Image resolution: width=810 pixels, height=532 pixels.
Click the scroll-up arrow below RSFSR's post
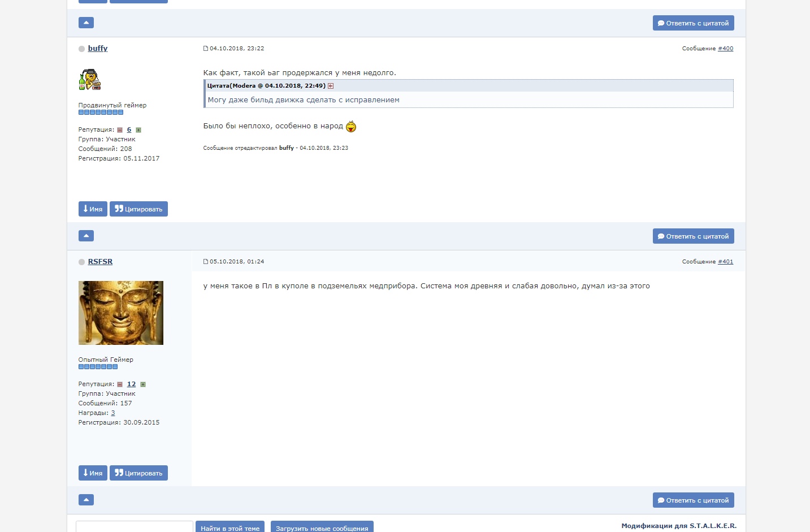click(x=86, y=500)
